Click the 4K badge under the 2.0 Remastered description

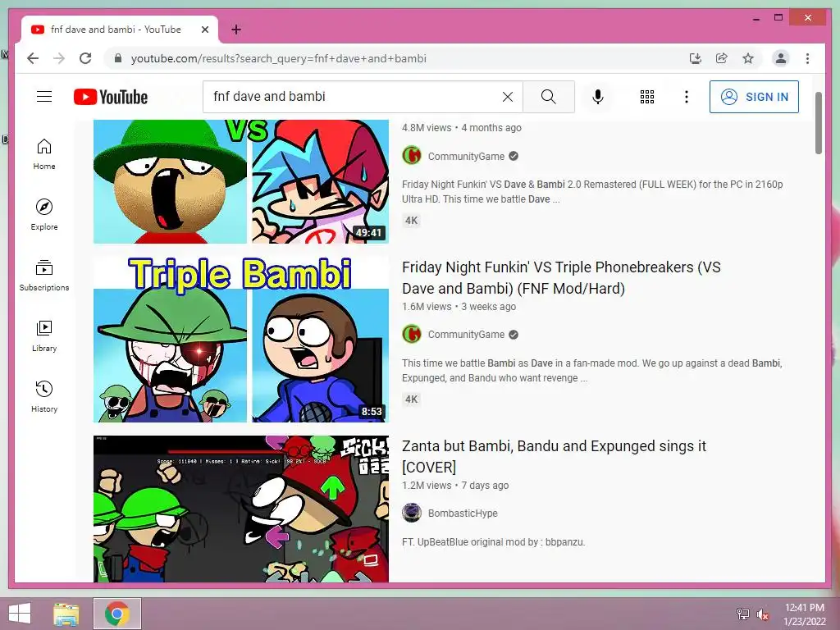pos(412,220)
